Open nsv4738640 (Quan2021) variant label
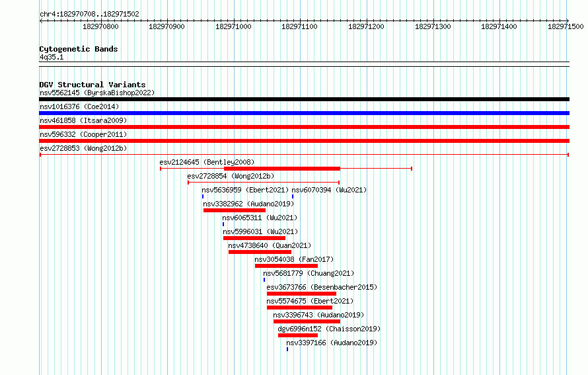Image resolution: width=588 pixels, height=375 pixels. pos(270,245)
